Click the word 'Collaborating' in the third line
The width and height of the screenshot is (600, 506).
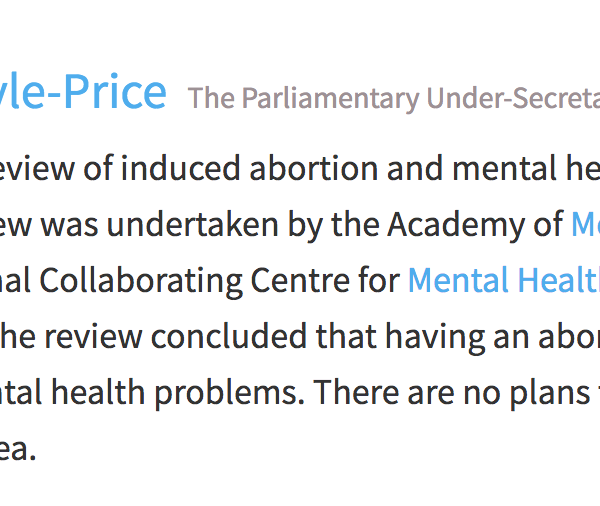coord(141,282)
